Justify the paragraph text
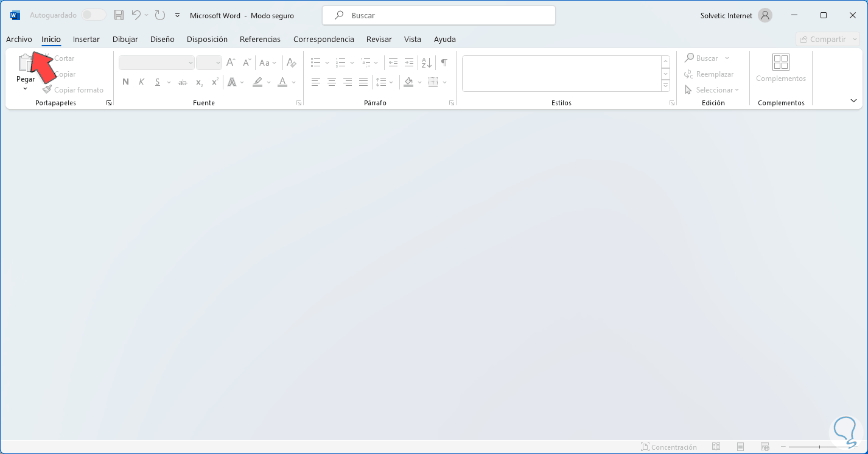The height and width of the screenshot is (454, 868). tap(363, 82)
